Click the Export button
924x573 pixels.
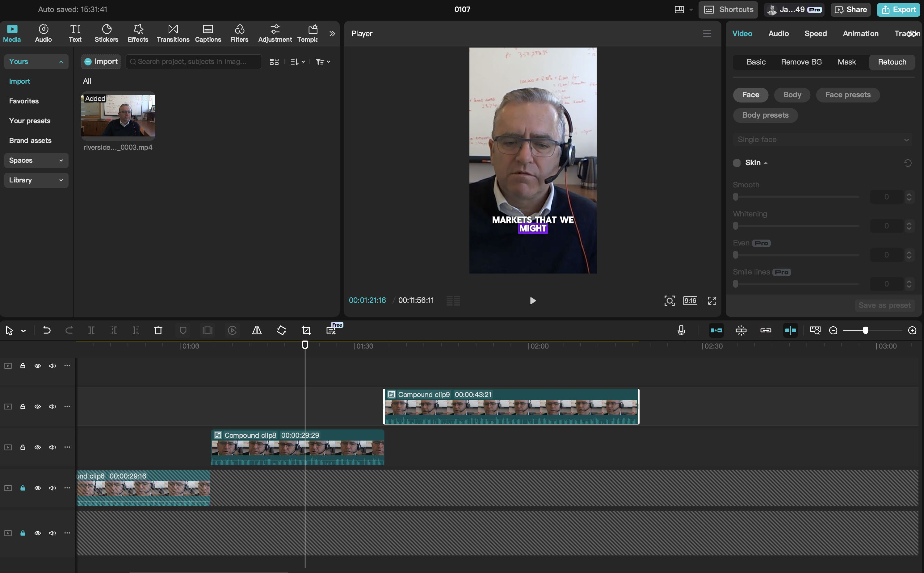click(899, 10)
